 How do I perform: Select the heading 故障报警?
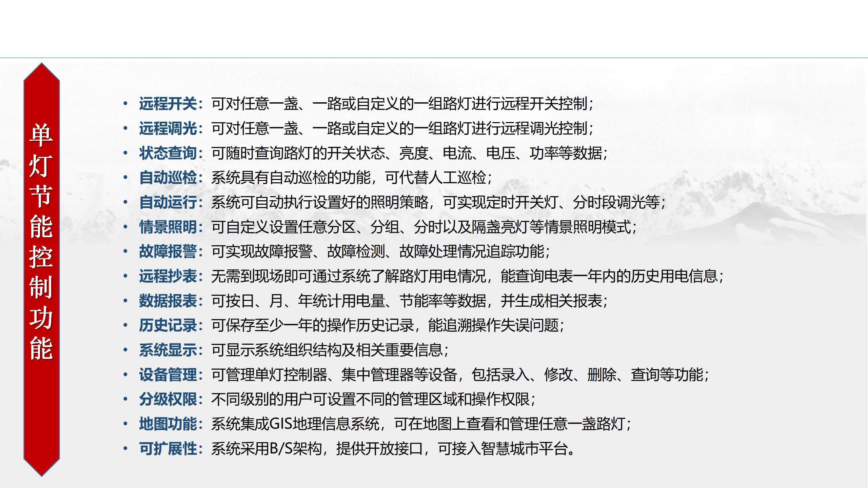168,251
